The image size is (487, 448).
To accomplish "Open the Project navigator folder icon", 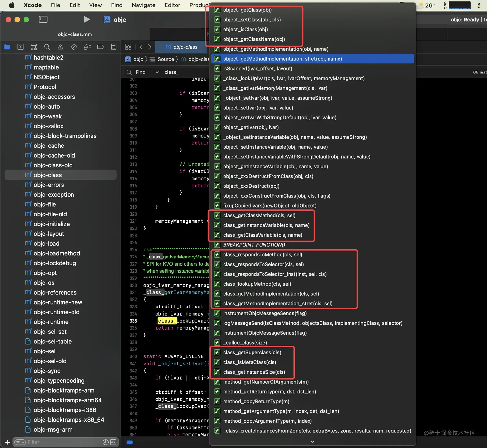I will (x=7, y=47).
